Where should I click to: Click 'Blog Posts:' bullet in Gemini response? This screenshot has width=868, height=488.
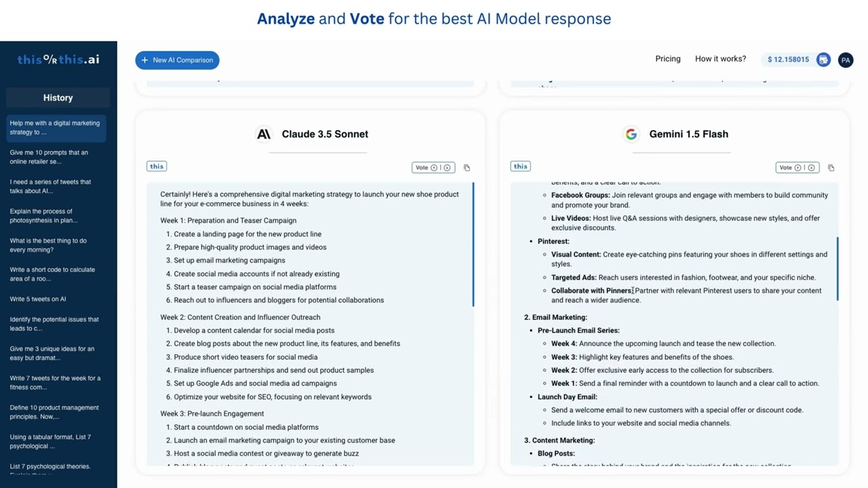(x=556, y=453)
